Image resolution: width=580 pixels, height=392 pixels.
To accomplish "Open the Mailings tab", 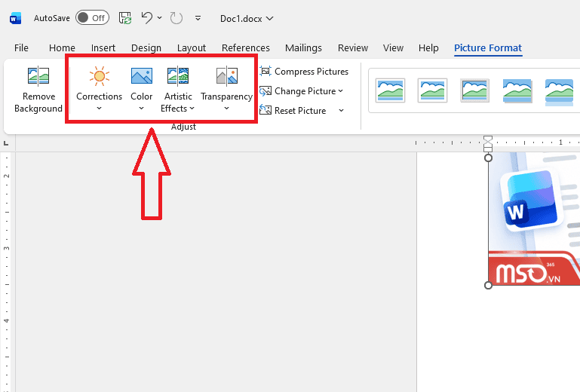I will click(303, 47).
